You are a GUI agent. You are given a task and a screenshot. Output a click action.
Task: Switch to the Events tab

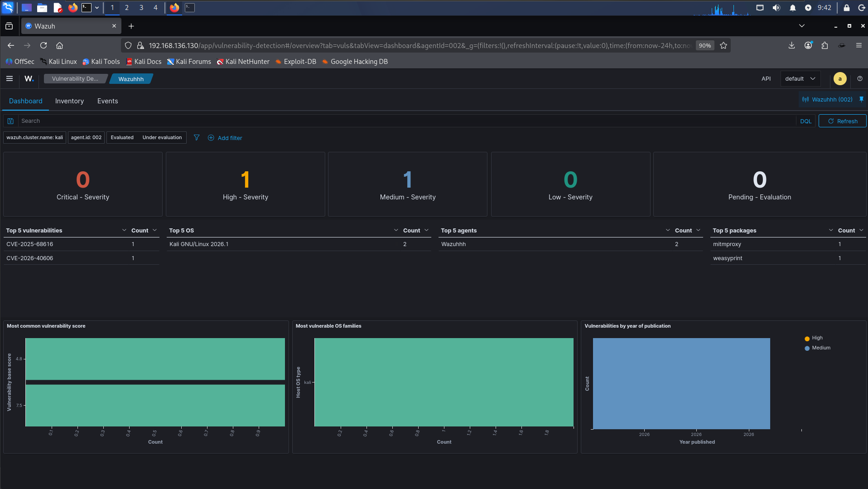tap(107, 101)
